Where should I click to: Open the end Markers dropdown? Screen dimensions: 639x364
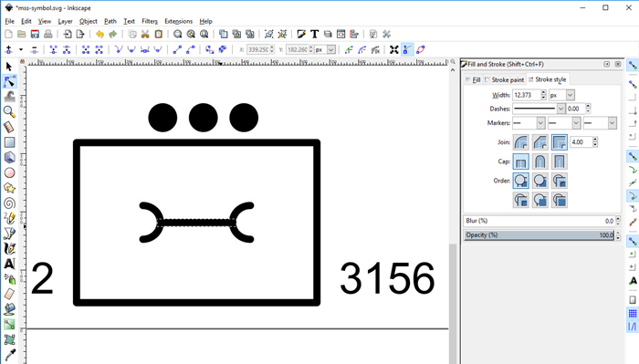click(x=601, y=123)
